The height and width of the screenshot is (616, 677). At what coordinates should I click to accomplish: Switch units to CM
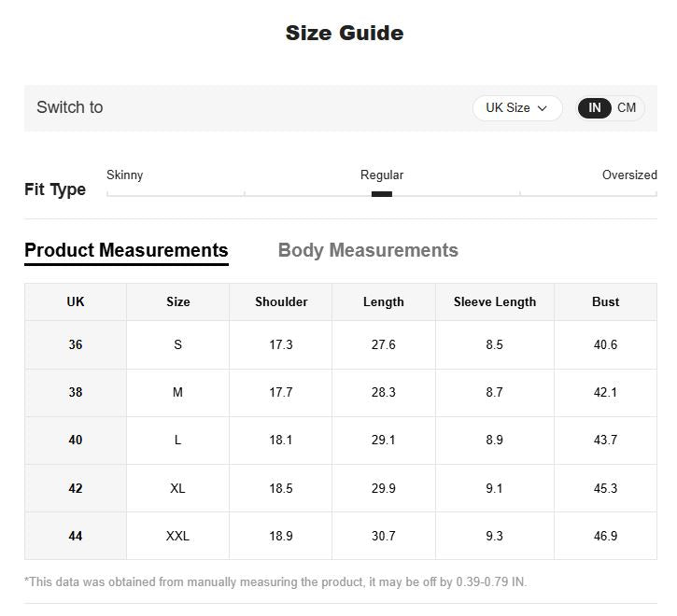click(627, 107)
